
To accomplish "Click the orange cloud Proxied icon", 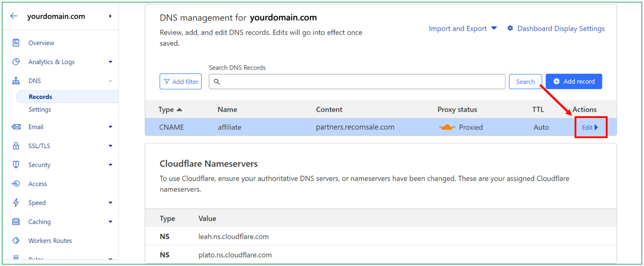I will 447,127.
